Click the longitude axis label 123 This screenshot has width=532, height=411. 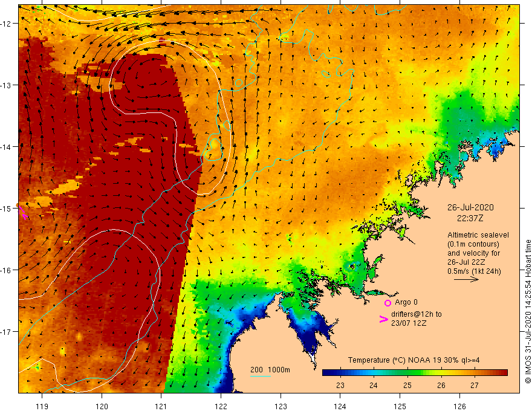pos(281,406)
